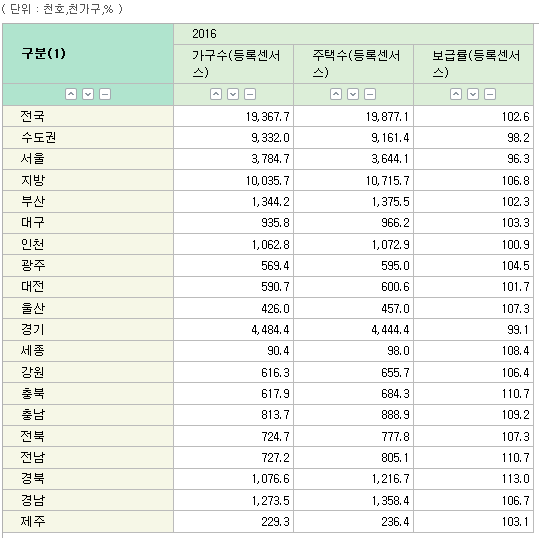The height and width of the screenshot is (538, 539).
Task: Select the 강원 row label
Action: 33,372
